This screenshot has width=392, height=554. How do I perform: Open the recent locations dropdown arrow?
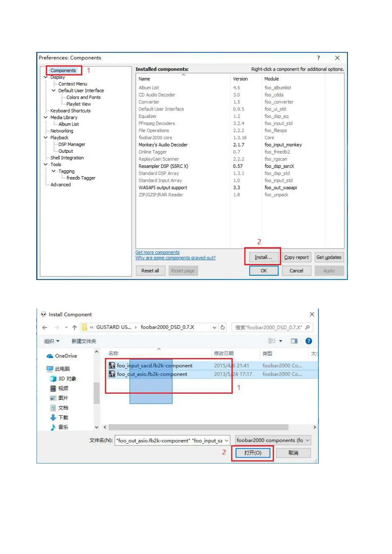pyautogui.click(x=66, y=327)
